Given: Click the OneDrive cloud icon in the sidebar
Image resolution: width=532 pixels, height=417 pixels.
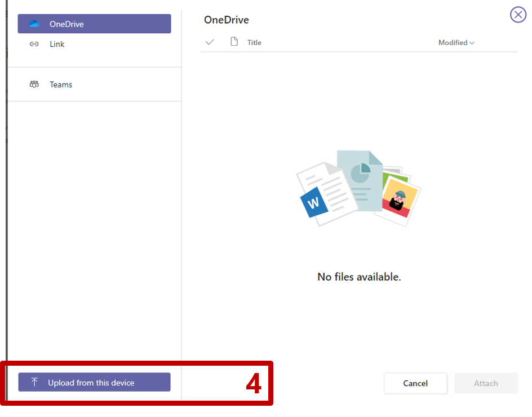Looking at the screenshot, I should tap(34, 24).
